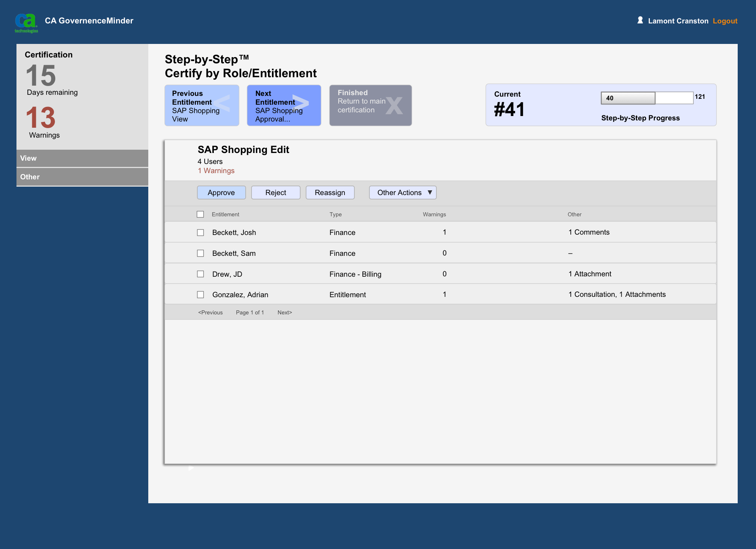Open the Other section in sidebar
The height and width of the screenshot is (549, 756).
click(82, 177)
